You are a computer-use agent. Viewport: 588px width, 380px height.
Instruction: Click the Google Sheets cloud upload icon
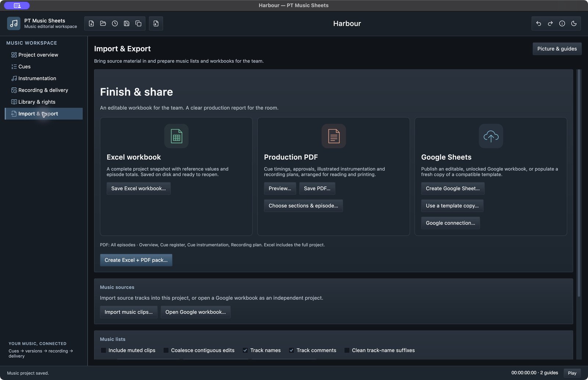(x=491, y=136)
